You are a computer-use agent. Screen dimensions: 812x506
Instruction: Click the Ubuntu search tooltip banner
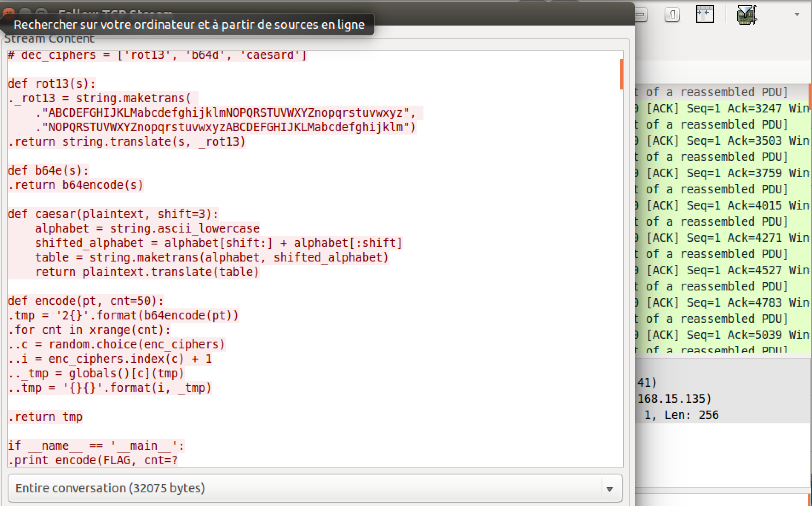coord(190,24)
